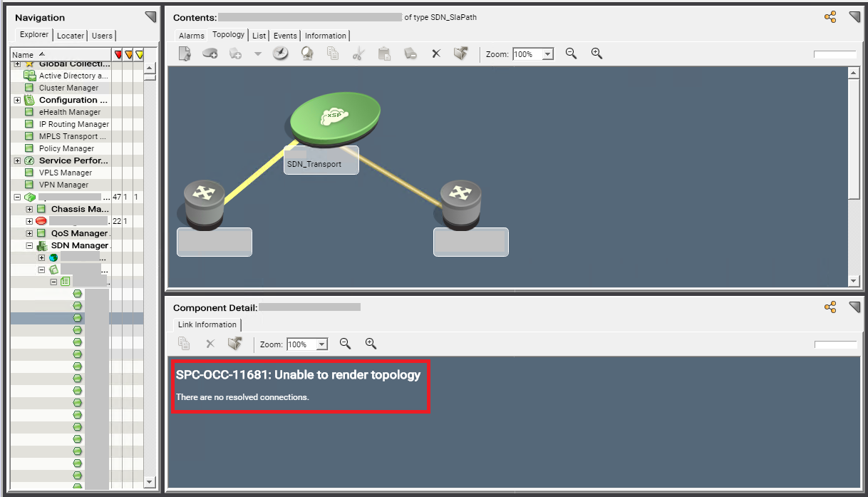
Task: Select IP Routing Manager in Explorer tree
Action: [x=73, y=124]
